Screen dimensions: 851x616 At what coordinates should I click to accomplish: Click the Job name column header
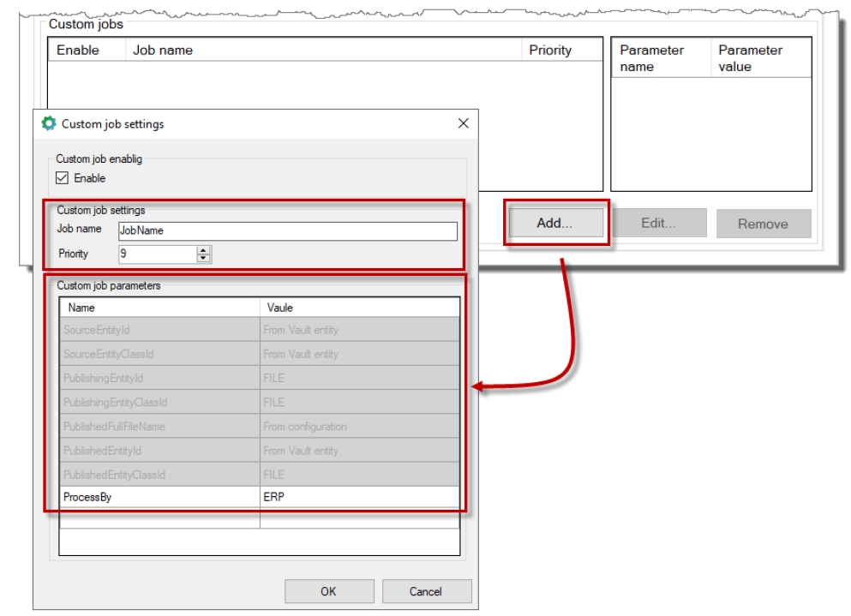tap(324, 50)
